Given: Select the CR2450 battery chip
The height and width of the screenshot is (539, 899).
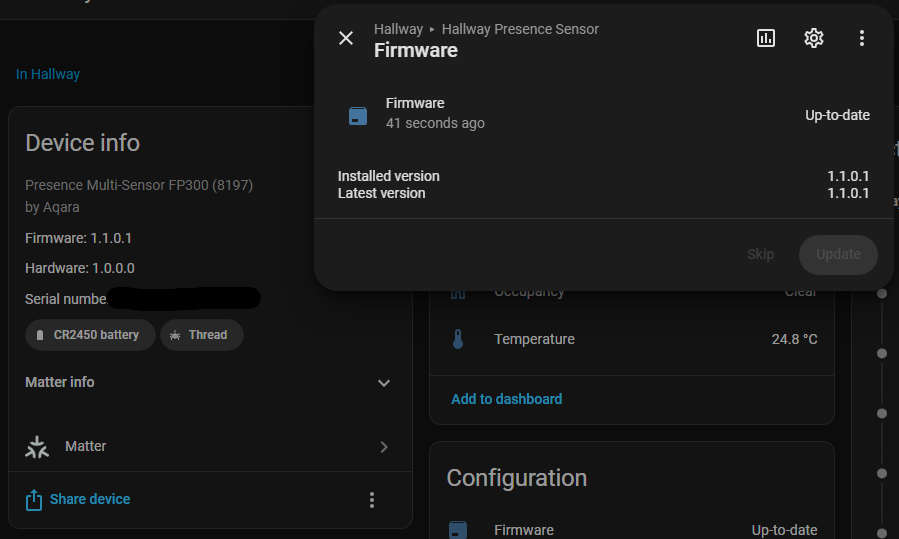Looking at the screenshot, I should tap(90, 335).
